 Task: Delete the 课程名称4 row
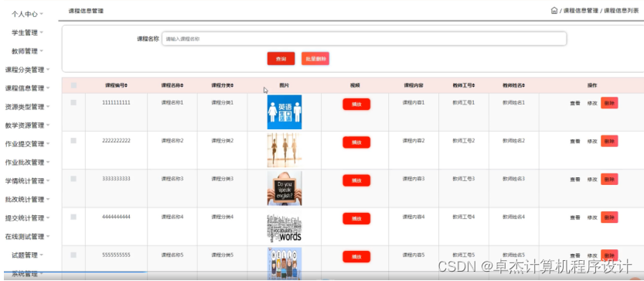(x=609, y=218)
